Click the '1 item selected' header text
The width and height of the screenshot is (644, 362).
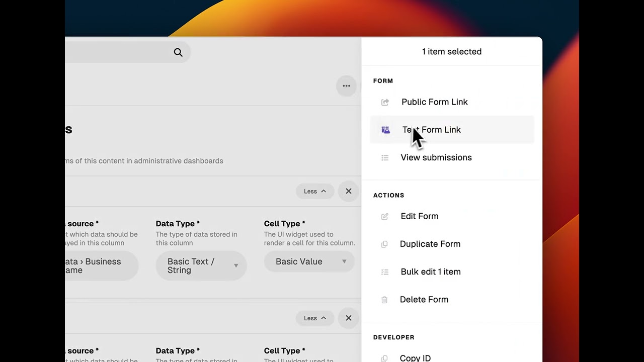(452, 52)
